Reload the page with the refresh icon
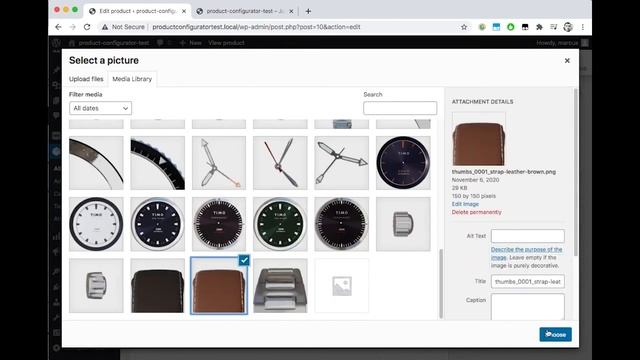The width and height of the screenshot is (640, 360). coord(87,27)
